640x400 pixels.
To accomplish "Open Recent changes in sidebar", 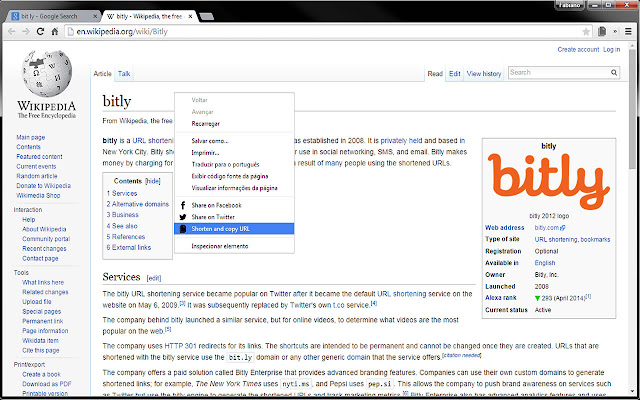I will tap(44, 249).
